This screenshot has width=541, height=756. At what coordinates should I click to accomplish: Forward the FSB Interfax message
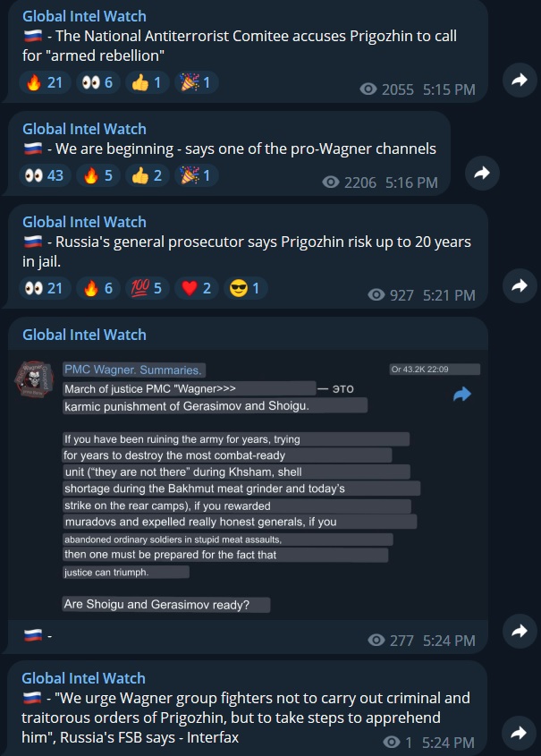pos(520,734)
